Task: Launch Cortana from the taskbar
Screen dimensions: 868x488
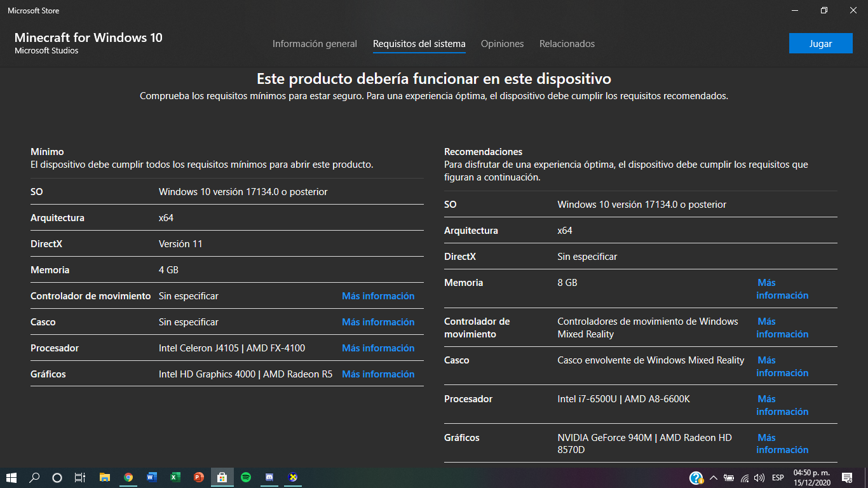Action: 57,477
